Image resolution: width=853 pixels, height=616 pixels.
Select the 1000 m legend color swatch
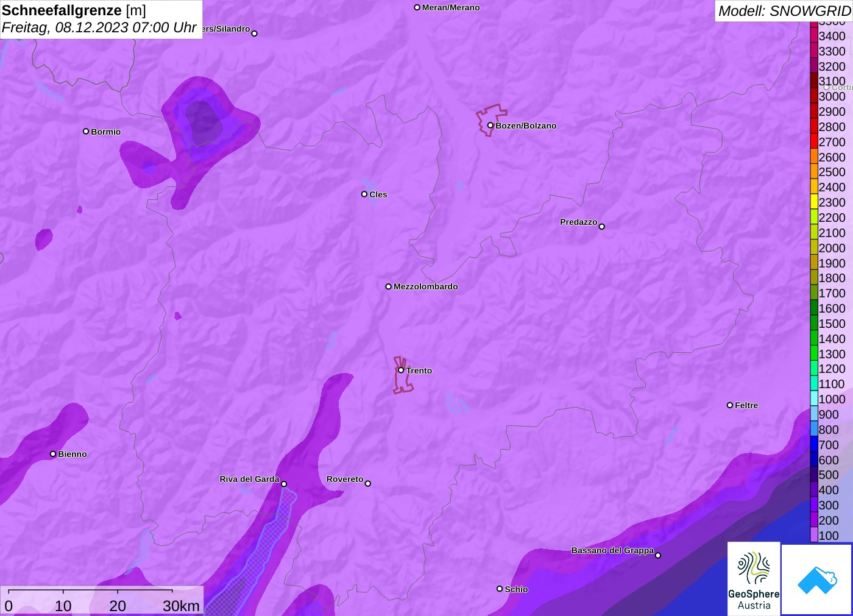click(x=813, y=399)
